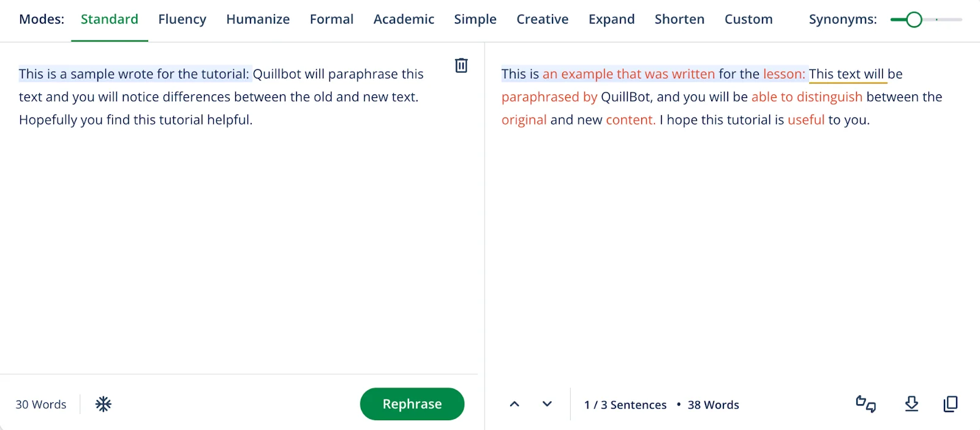Select the Creative mode
Viewport: 980px width, 430px height.
542,19
